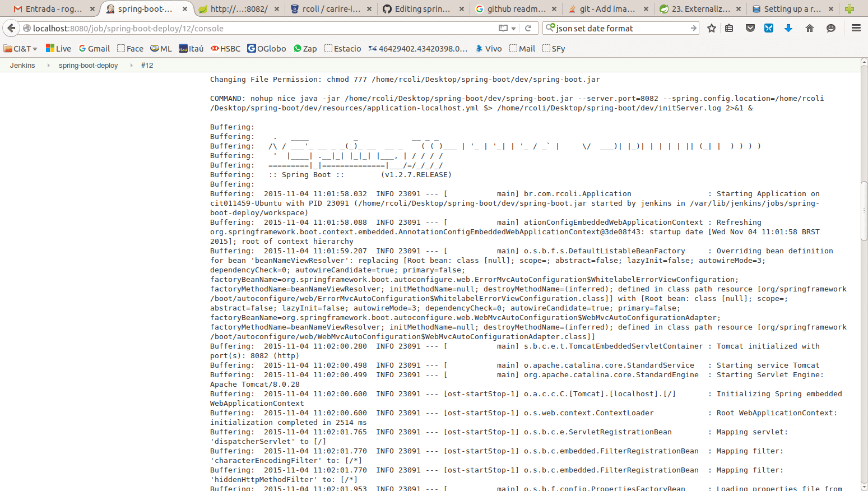Screen dimensions: 868x491
Task: Close the Setting up a r... tab
Action: pyautogui.click(x=830, y=9)
